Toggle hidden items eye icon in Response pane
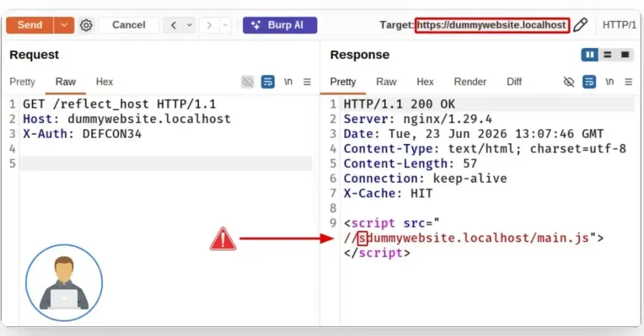This screenshot has width=644, height=336. 569,81
